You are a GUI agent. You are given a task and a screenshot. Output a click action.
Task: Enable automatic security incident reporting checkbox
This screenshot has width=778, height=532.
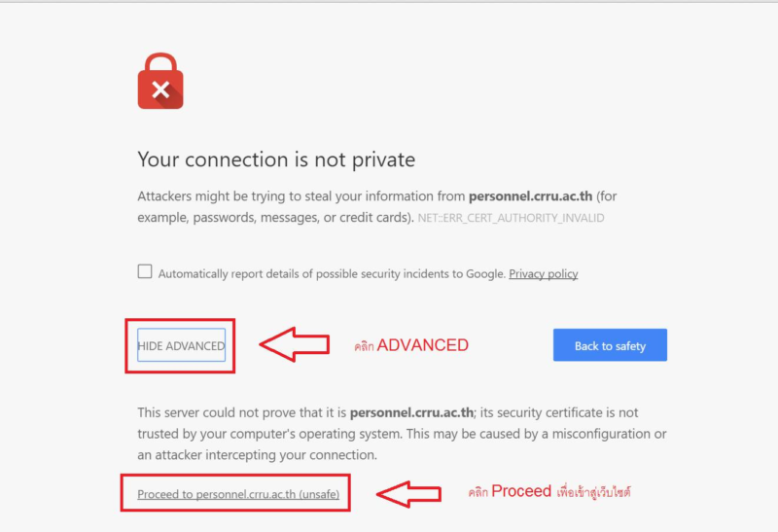coord(145,272)
